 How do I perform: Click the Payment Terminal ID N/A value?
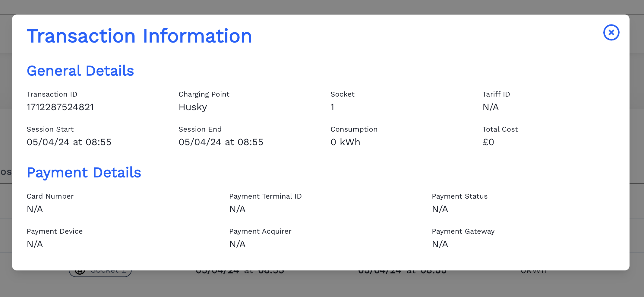tap(237, 209)
